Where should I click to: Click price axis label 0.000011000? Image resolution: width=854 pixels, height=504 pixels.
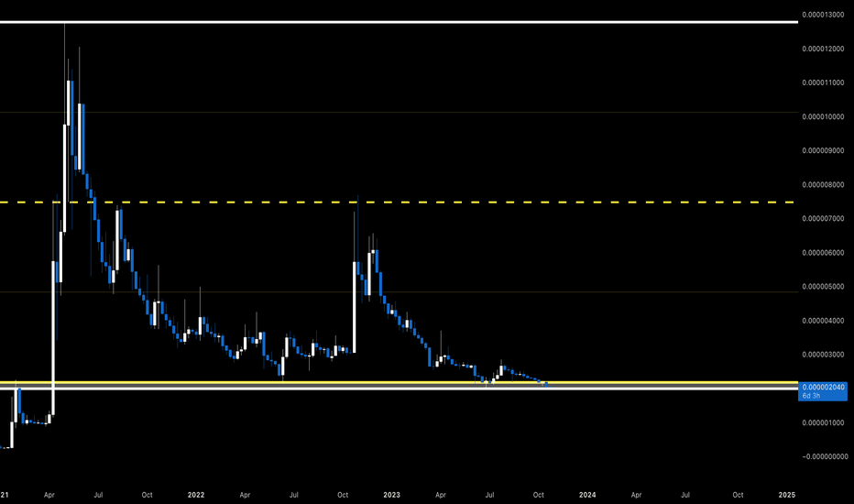coord(823,82)
